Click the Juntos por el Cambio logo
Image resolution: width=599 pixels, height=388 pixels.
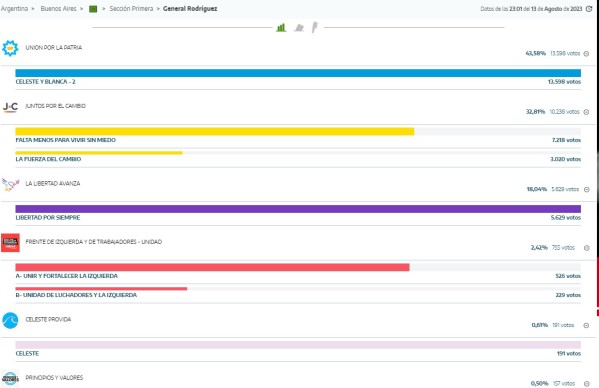click(10, 107)
